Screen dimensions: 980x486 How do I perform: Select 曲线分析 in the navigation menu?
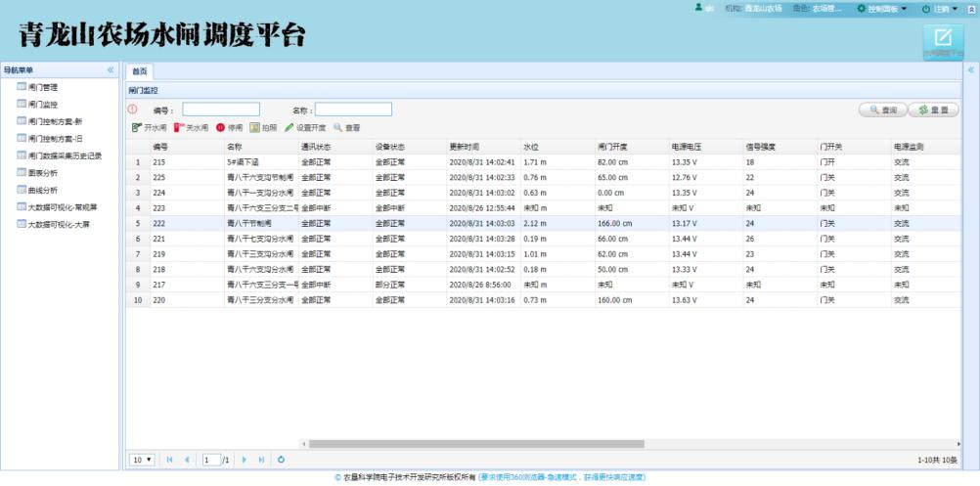[43, 190]
